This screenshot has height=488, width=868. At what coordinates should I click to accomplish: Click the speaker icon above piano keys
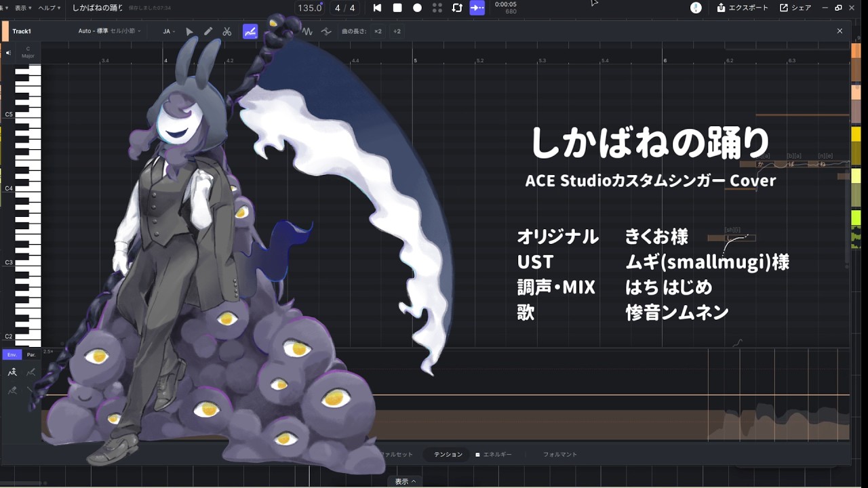pos(8,52)
